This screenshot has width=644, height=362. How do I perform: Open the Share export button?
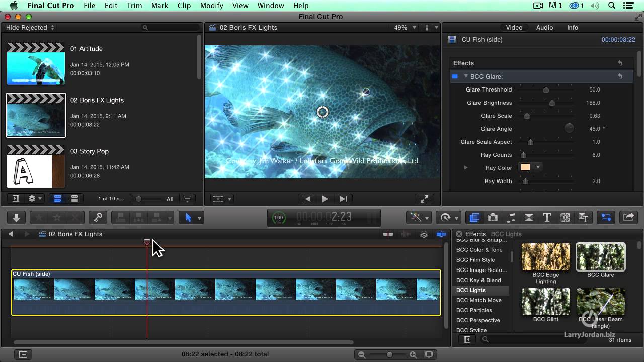point(628,218)
